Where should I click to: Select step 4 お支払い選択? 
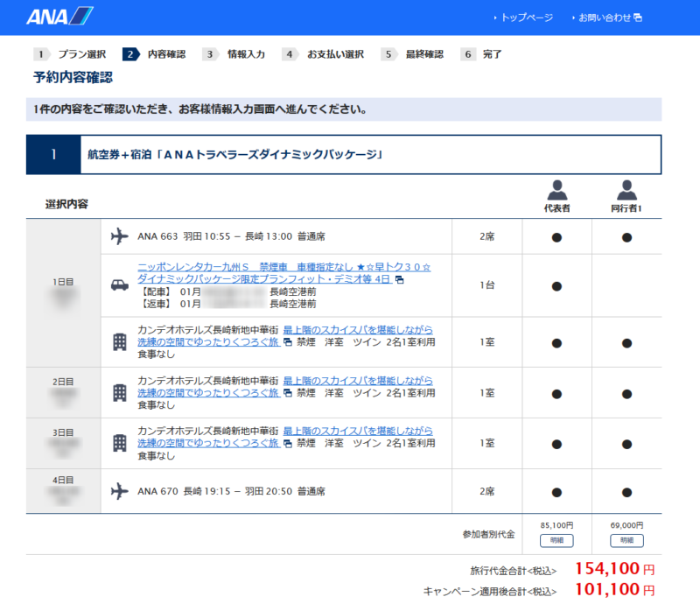[x=323, y=54]
